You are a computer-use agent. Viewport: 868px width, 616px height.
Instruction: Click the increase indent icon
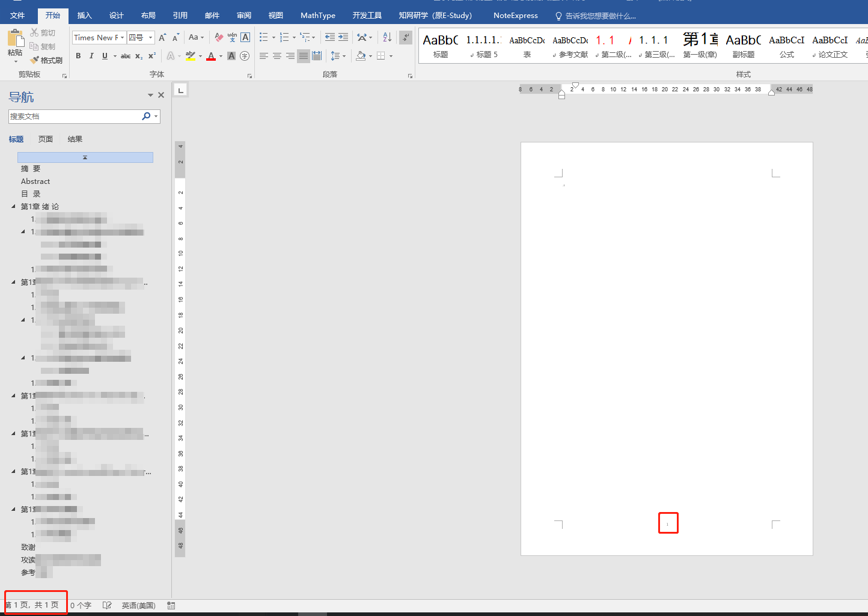tap(343, 37)
